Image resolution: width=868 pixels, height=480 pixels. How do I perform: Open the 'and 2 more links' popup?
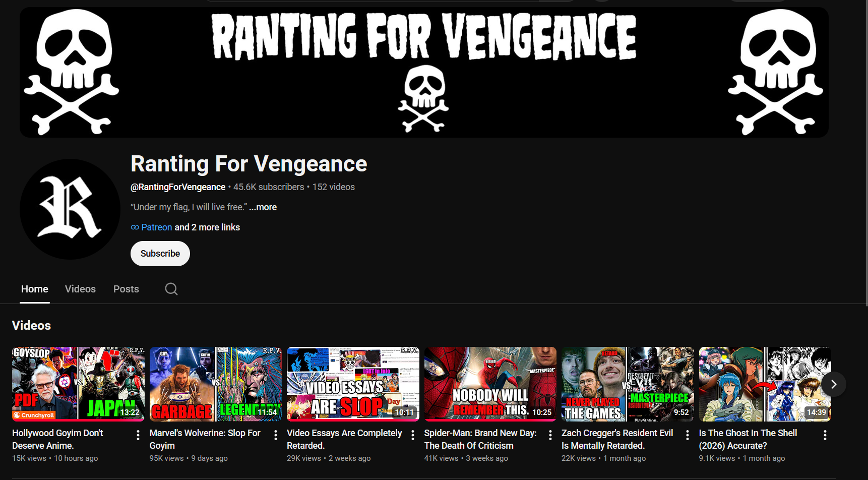pos(207,227)
